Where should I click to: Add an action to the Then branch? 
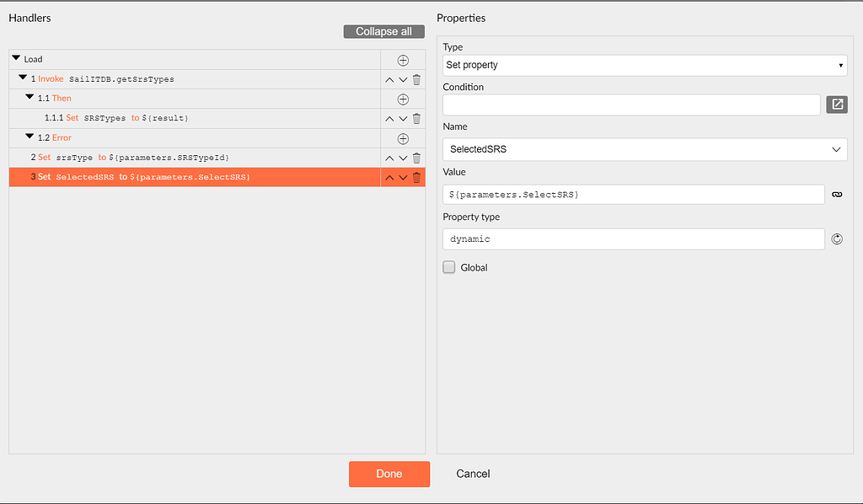pos(403,99)
